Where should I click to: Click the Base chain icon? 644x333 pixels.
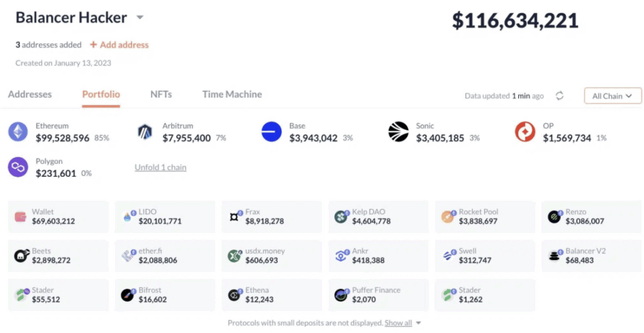[x=272, y=132]
